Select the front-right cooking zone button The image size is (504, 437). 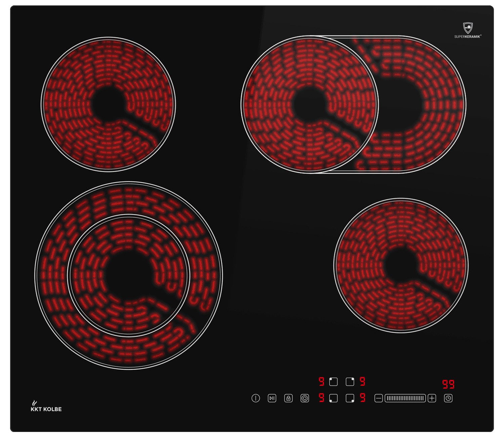click(x=350, y=398)
